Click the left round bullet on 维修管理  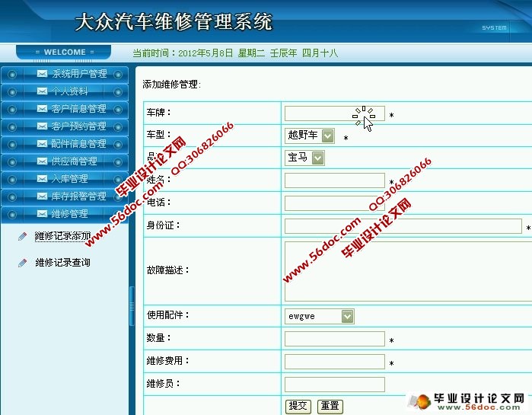(x=12, y=215)
